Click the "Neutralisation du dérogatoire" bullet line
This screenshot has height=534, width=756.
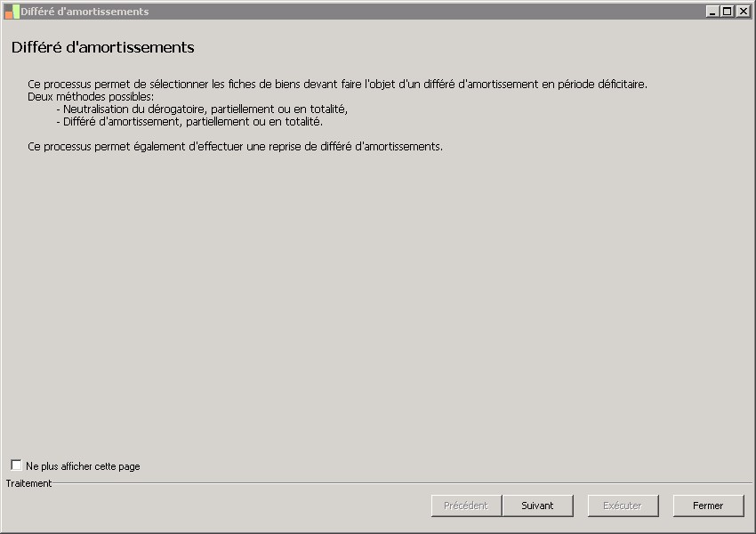(201, 109)
